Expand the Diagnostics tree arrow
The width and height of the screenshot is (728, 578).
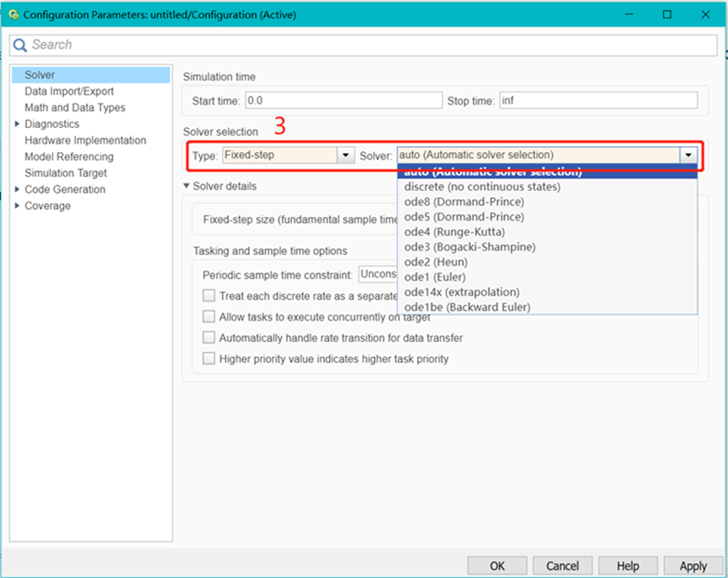[17, 124]
